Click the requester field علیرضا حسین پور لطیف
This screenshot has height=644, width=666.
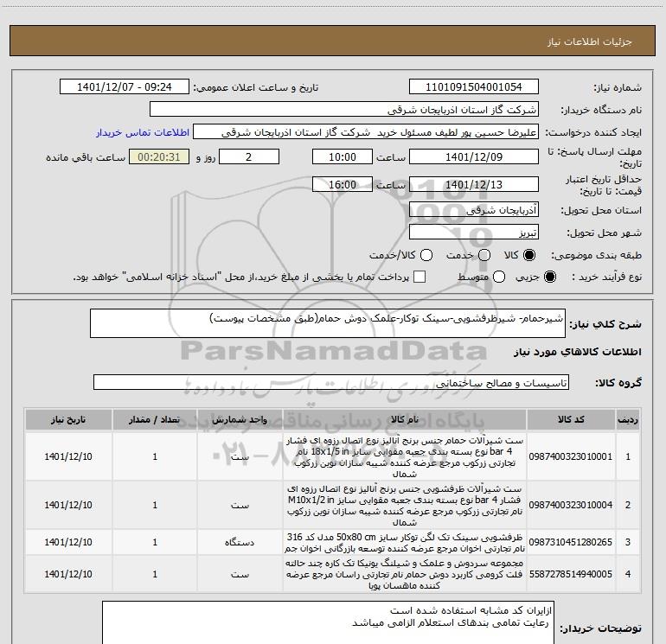point(366,132)
